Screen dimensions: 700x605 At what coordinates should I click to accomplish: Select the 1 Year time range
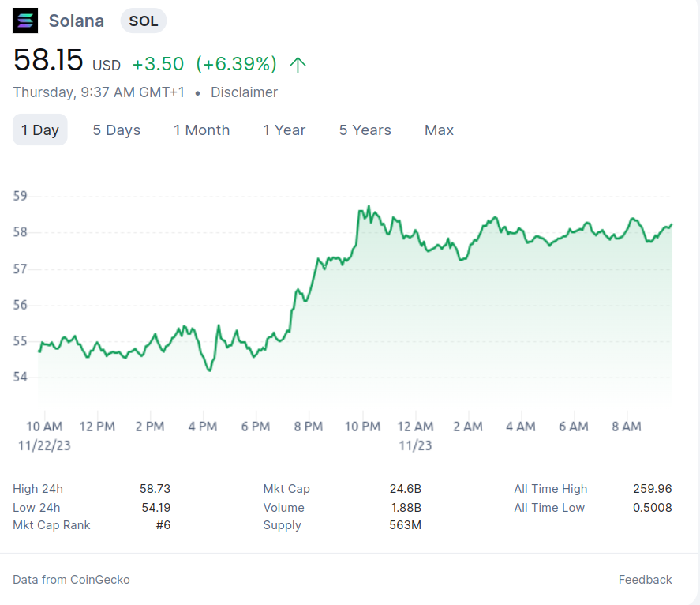[x=284, y=130]
